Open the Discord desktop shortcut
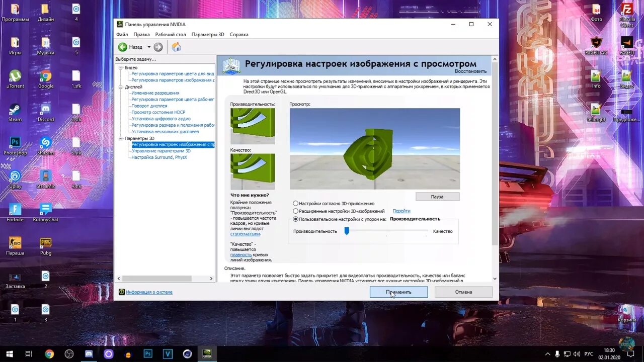 (x=46, y=113)
